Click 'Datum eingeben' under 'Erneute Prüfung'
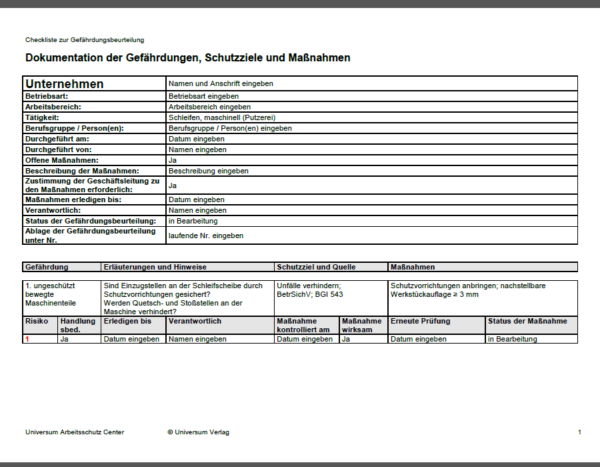Viewport: 600px width, 467px height. pos(418,339)
